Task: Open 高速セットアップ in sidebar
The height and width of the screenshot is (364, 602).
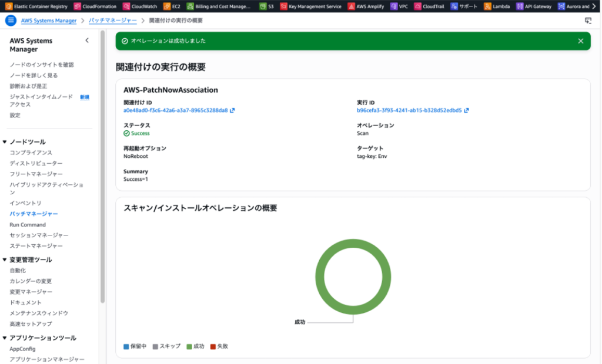Action: [31, 324]
